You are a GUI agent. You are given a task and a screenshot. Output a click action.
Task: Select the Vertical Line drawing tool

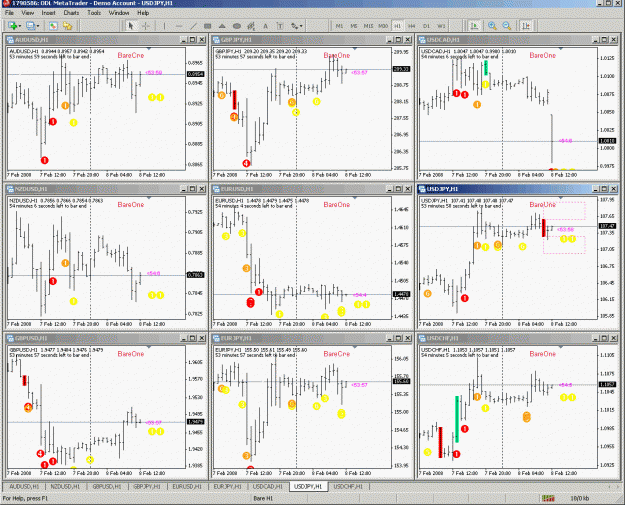click(164, 26)
